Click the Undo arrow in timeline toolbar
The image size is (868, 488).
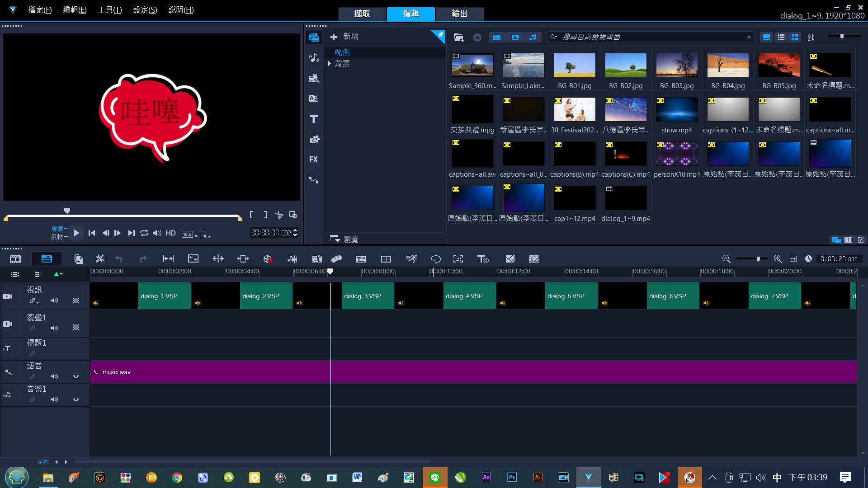tap(119, 259)
